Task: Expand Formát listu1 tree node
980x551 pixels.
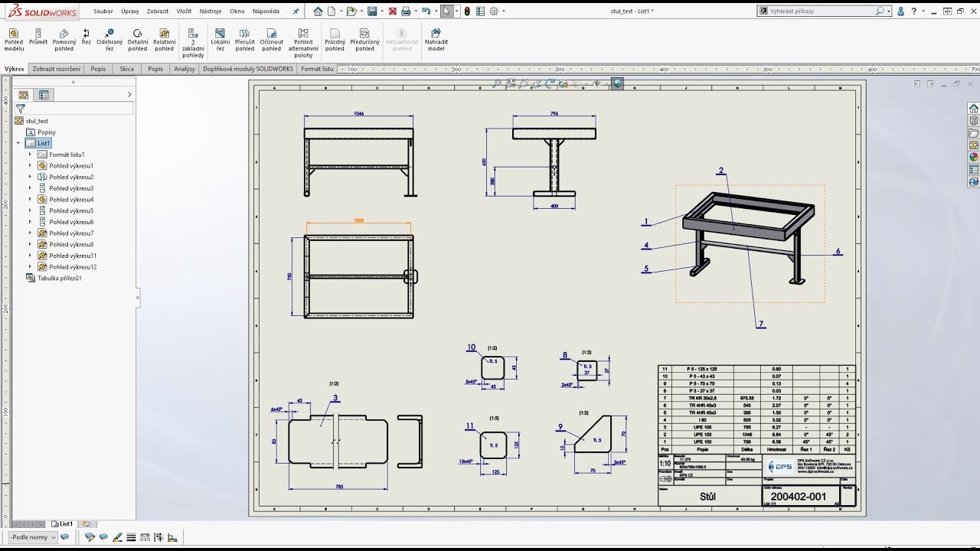Action: 31,155
